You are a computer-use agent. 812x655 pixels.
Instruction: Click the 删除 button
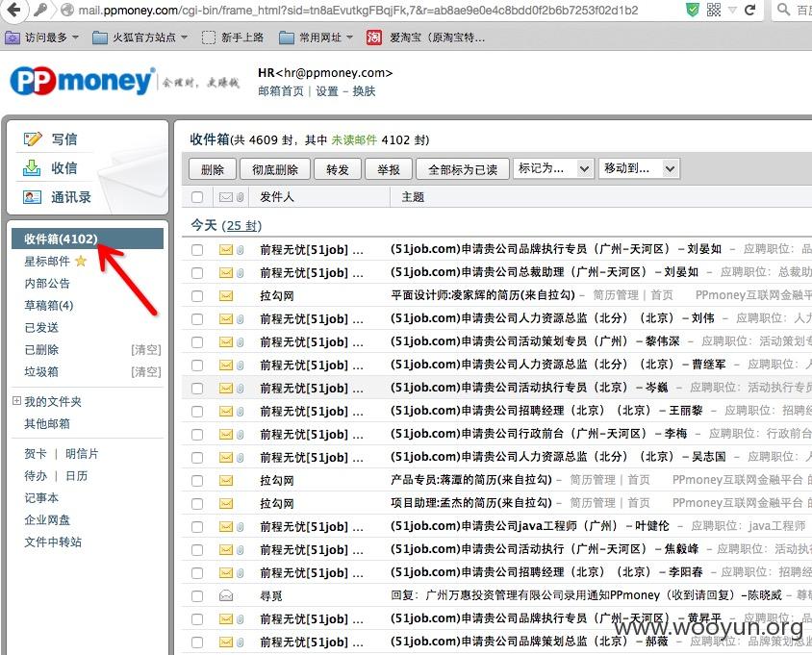(x=213, y=169)
